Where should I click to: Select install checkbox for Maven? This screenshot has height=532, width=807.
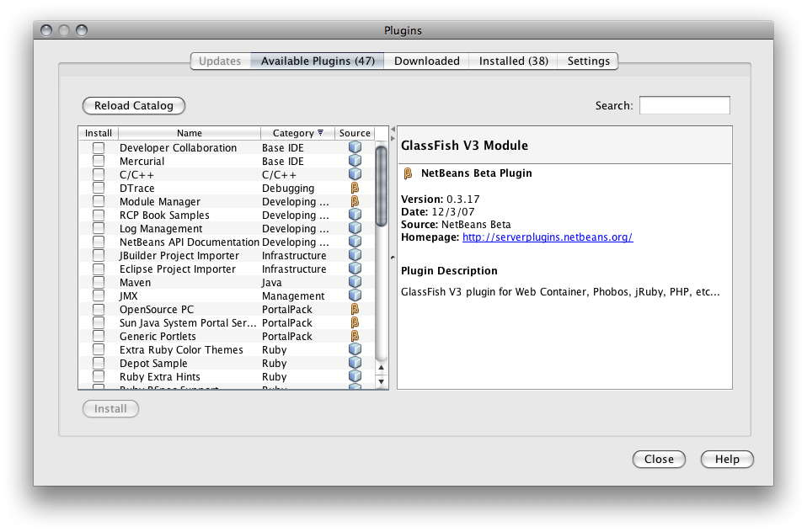[99, 282]
